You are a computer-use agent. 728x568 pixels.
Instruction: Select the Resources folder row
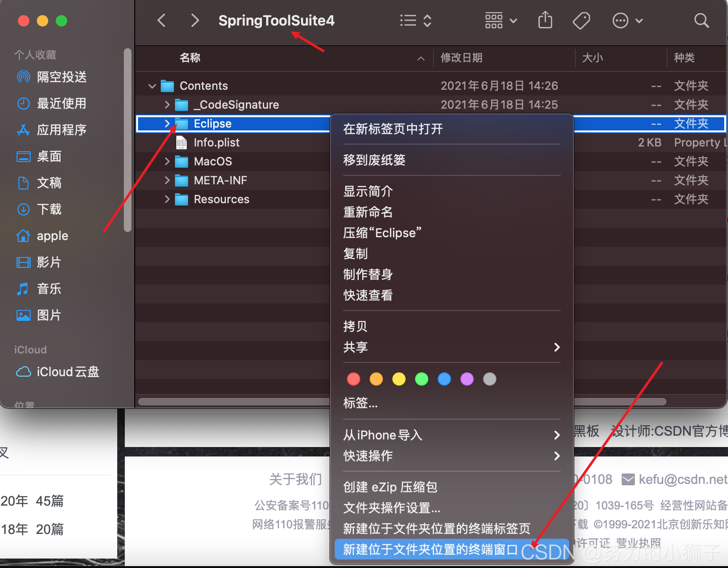click(x=430, y=199)
